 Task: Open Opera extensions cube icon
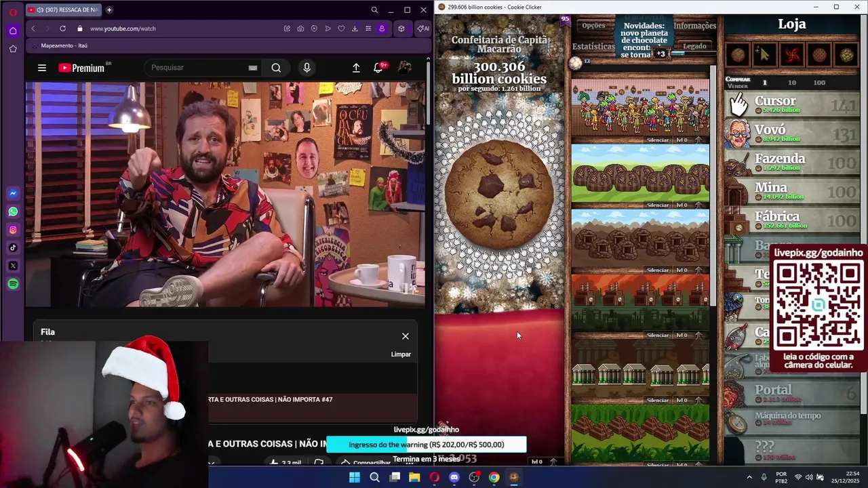coord(401,28)
